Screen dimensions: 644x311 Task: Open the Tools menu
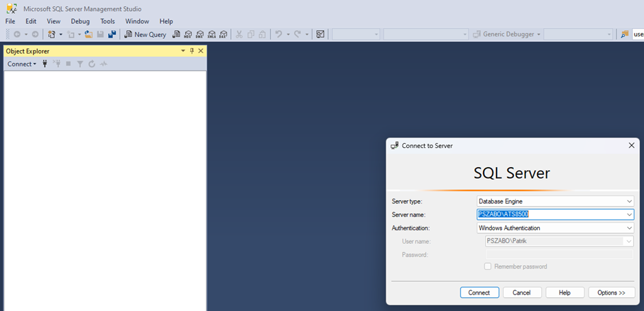click(x=108, y=21)
